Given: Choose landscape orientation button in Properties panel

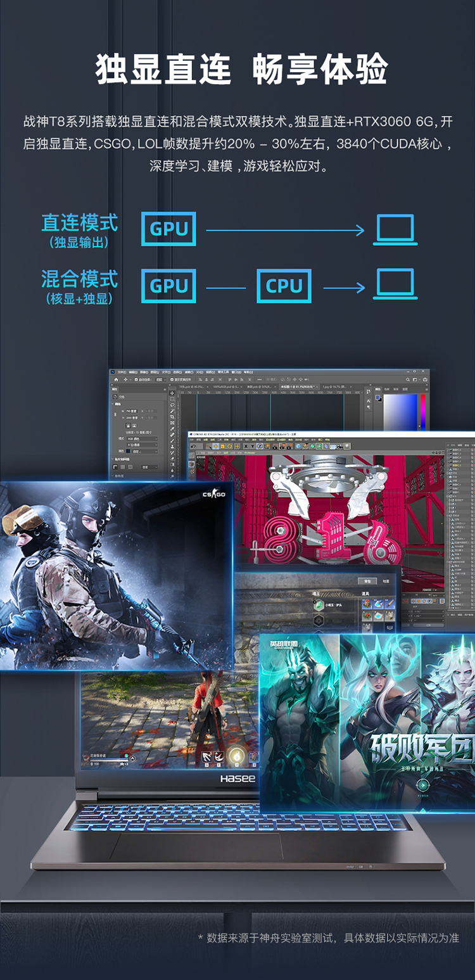Looking at the screenshot, I should [x=134, y=426].
